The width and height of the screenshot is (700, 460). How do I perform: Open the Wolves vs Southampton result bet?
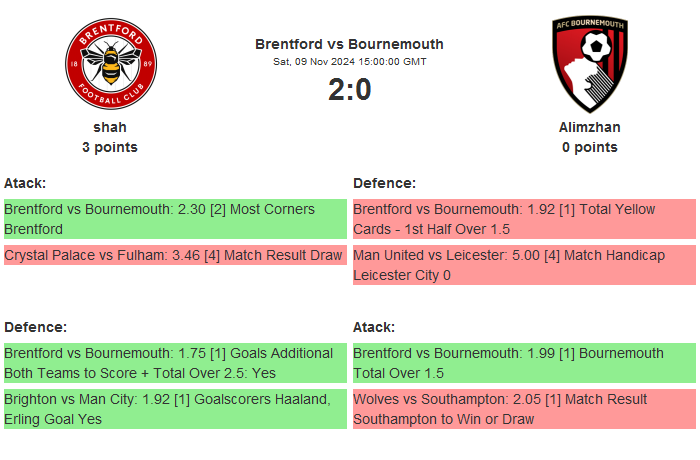(523, 409)
